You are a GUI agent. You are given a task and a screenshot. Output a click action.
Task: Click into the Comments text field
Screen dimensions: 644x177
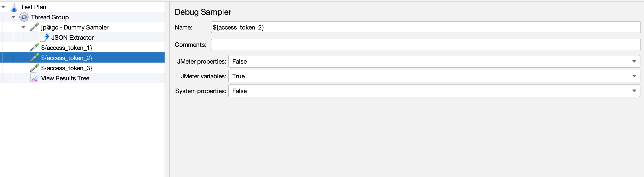(x=425, y=45)
